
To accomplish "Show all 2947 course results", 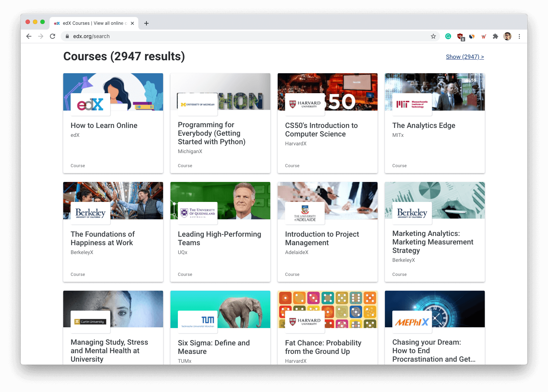I will click(465, 57).
